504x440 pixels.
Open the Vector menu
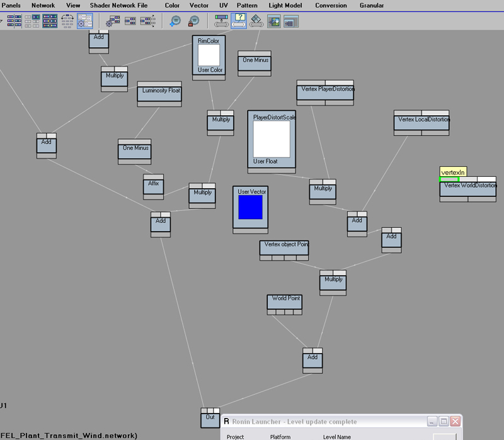coord(198,6)
